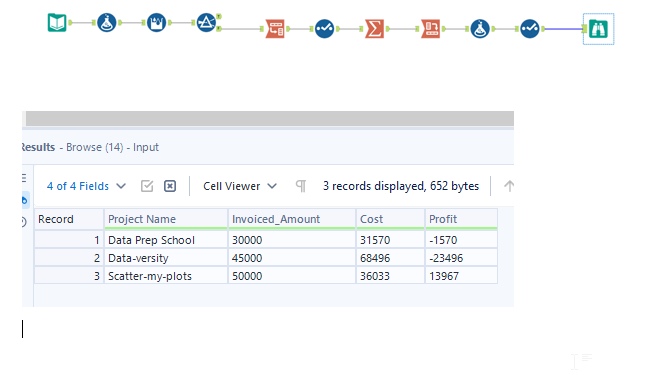This screenshot has width=662, height=379.
Task: Click the clear fields X icon
Action: tap(170, 186)
